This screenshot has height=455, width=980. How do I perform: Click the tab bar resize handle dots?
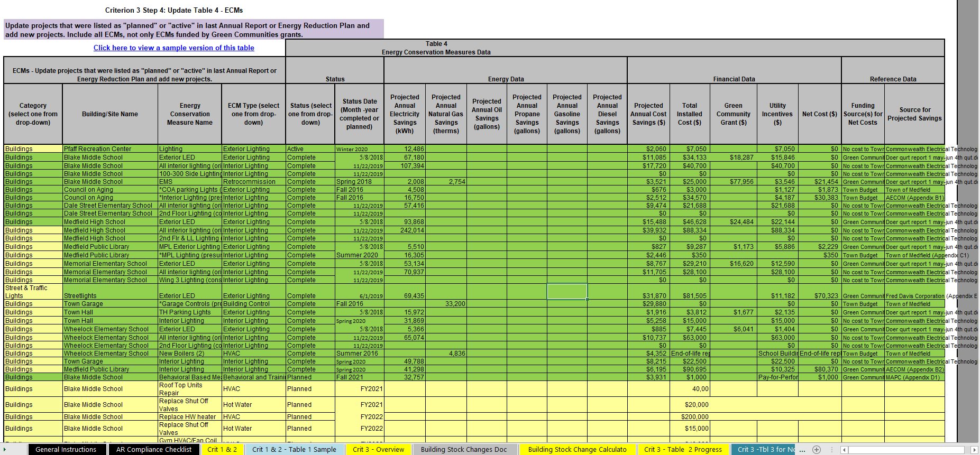[x=832, y=450]
